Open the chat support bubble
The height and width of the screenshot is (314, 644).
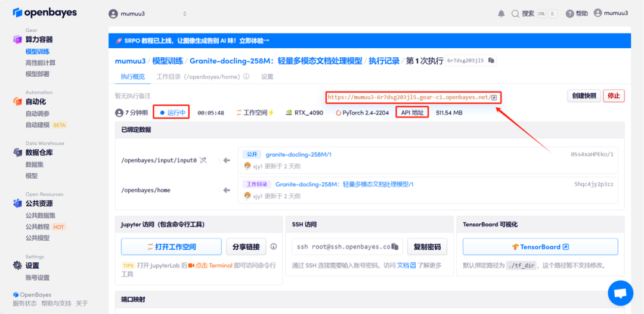620,293
